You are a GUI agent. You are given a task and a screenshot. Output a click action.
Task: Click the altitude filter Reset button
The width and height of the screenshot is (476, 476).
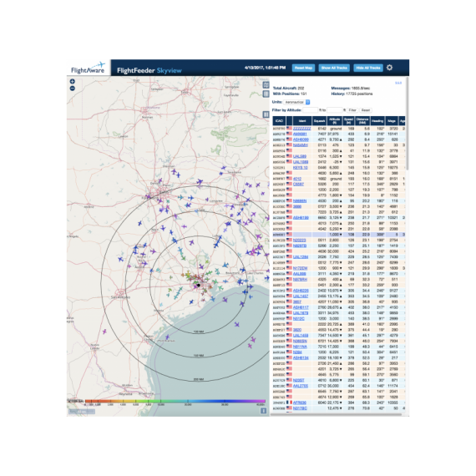point(366,110)
